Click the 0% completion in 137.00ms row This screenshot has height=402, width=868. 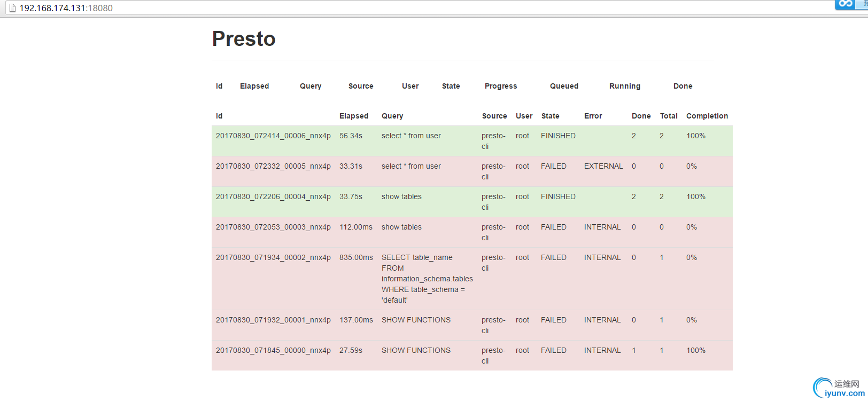(692, 320)
